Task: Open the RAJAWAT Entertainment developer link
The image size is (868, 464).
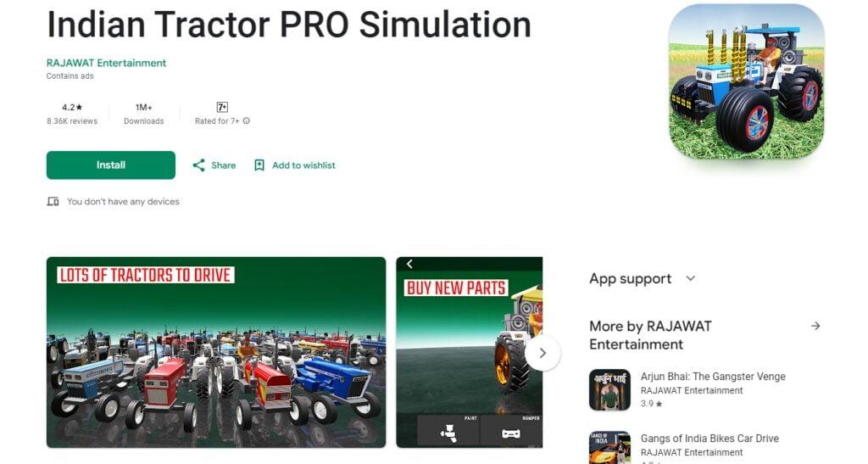Action: (x=106, y=63)
